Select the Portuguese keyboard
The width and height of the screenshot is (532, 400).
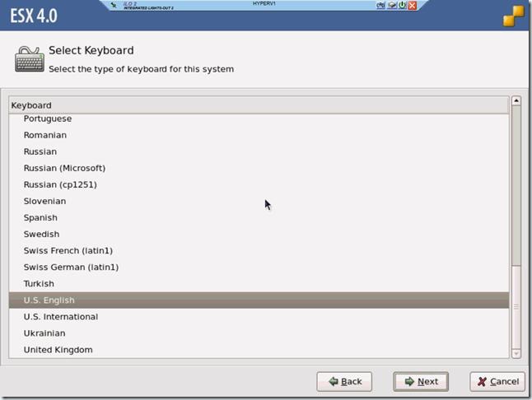259,119
